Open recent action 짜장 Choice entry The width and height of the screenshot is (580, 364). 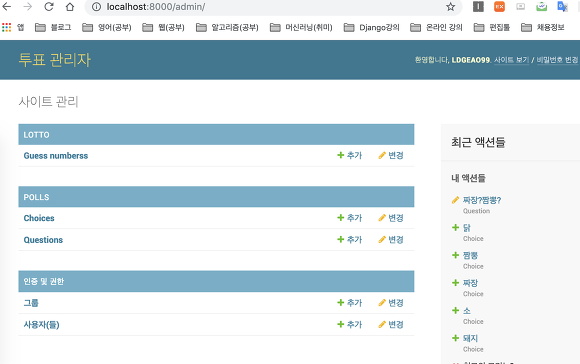[470, 283]
